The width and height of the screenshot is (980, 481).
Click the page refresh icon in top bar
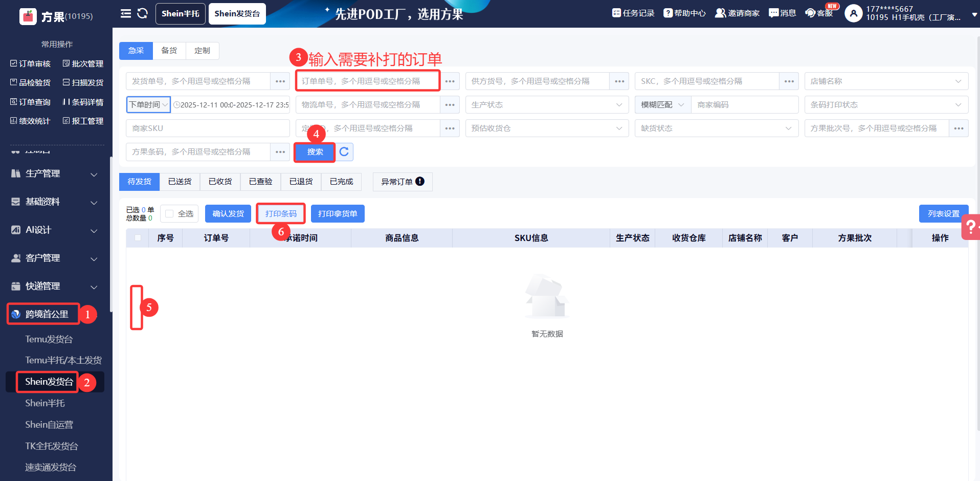pos(143,13)
